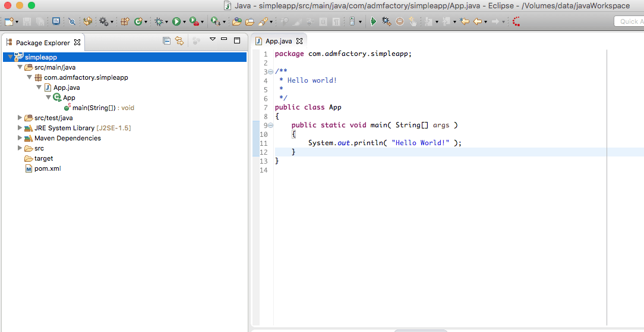Toggle Skip All Breakpoints in main toolbar
The width and height of the screenshot is (644, 332).
pos(72,21)
